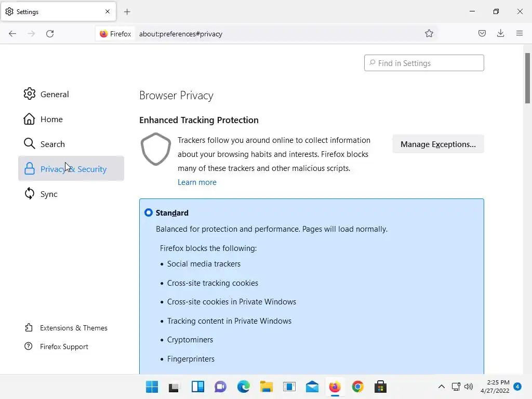The image size is (532, 399).
Task: Open the network status tray icon
Action: point(456,387)
